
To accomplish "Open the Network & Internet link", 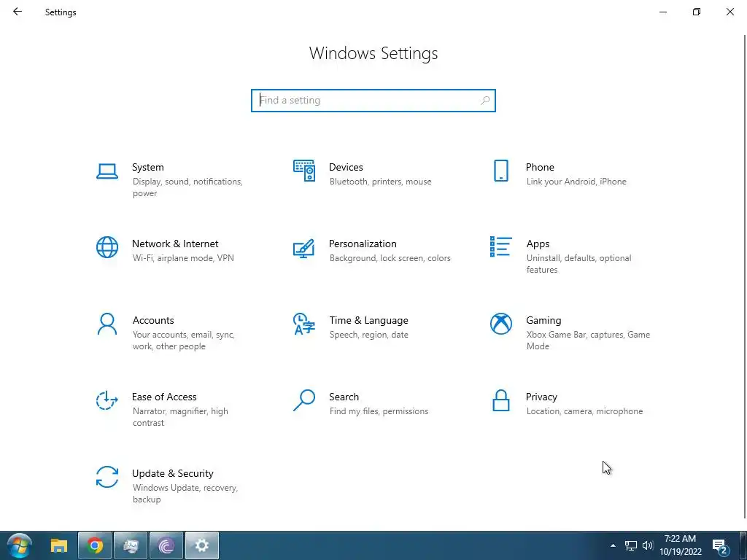I will click(175, 244).
